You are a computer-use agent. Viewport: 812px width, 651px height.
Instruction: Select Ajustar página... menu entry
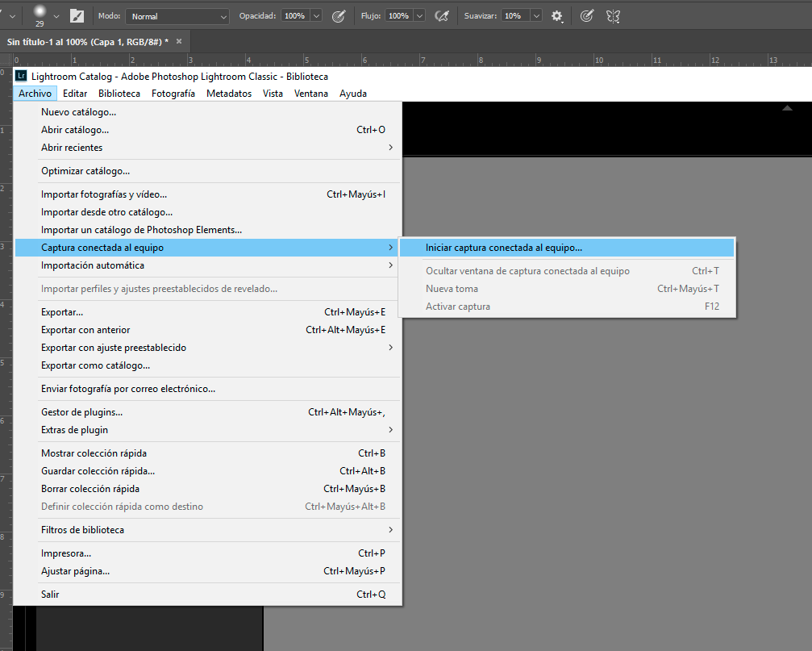208,570
